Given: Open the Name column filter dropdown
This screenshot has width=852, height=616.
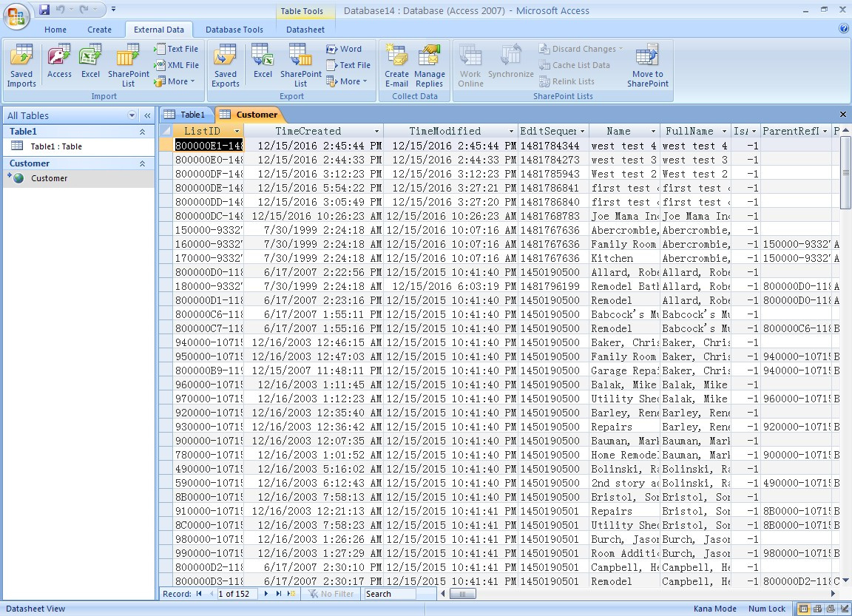Looking at the screenshot, I should (x=653, y=132).
